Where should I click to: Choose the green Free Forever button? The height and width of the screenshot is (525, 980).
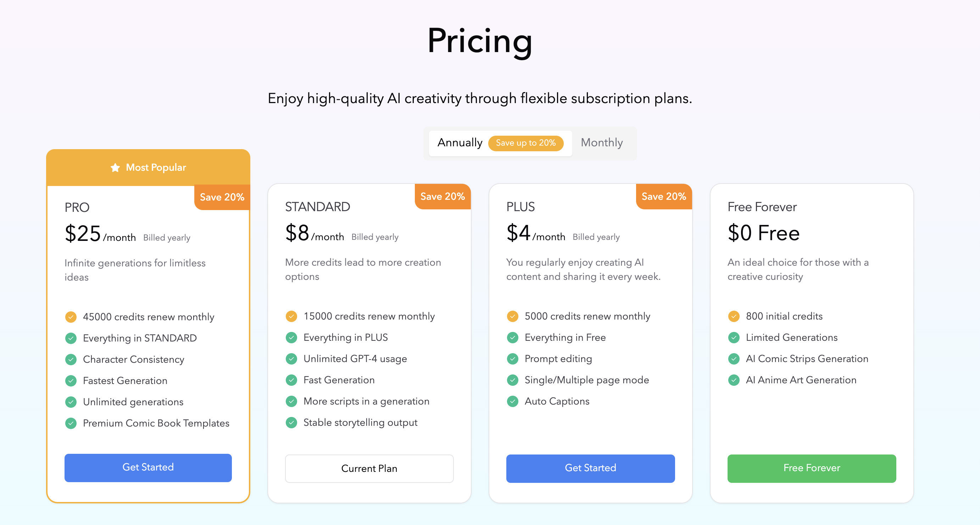coord(812,468)
